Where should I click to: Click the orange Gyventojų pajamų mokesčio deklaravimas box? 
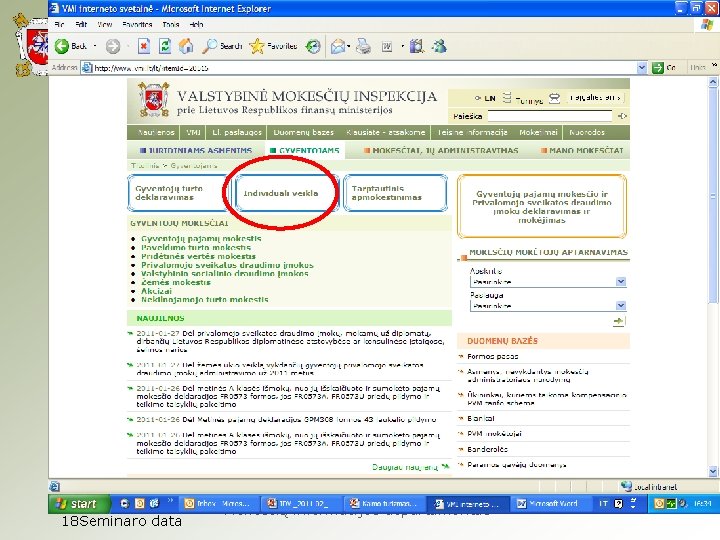[542, 207]
